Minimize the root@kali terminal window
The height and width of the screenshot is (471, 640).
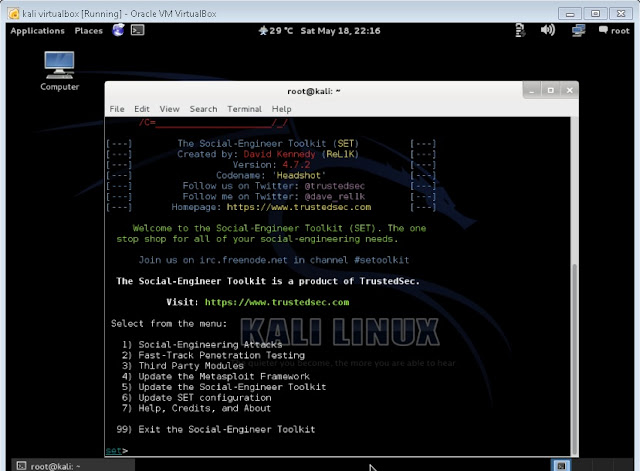click(532, 90)
